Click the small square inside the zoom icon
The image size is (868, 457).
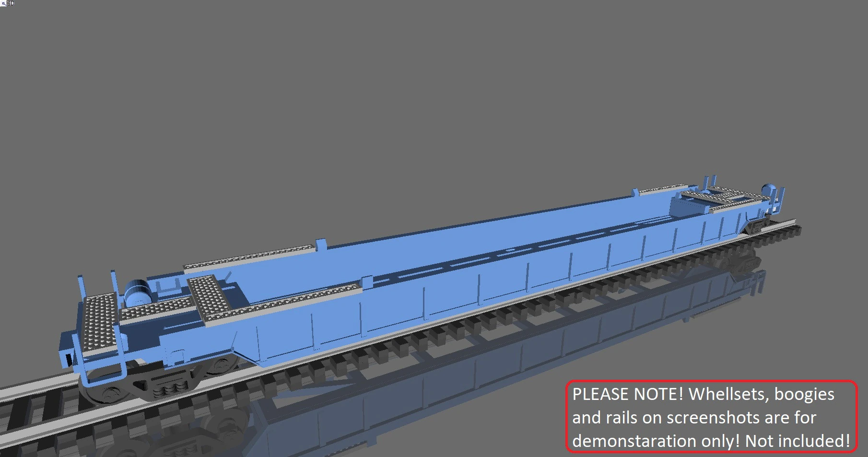[x=3, y=3]
